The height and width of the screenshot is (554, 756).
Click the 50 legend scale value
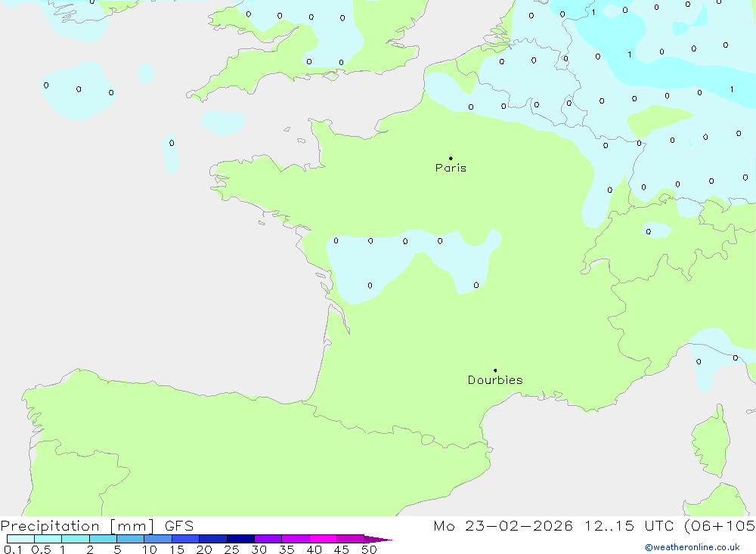(369, 549)
